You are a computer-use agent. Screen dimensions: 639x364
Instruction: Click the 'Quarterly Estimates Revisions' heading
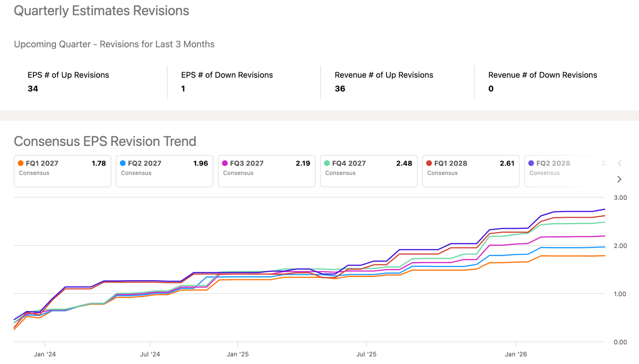click(x=101, y=11)
